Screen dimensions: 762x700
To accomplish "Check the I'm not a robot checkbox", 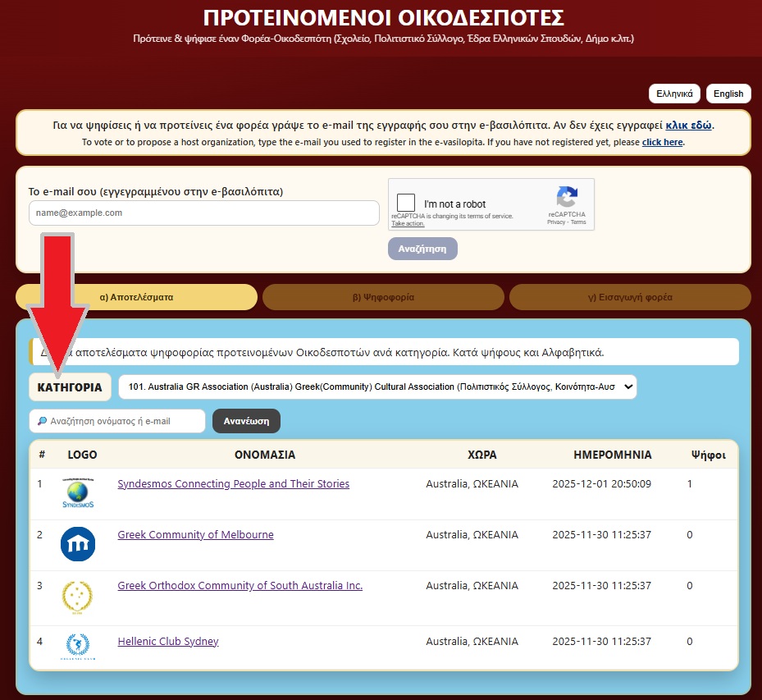I will tap(405, 204).
